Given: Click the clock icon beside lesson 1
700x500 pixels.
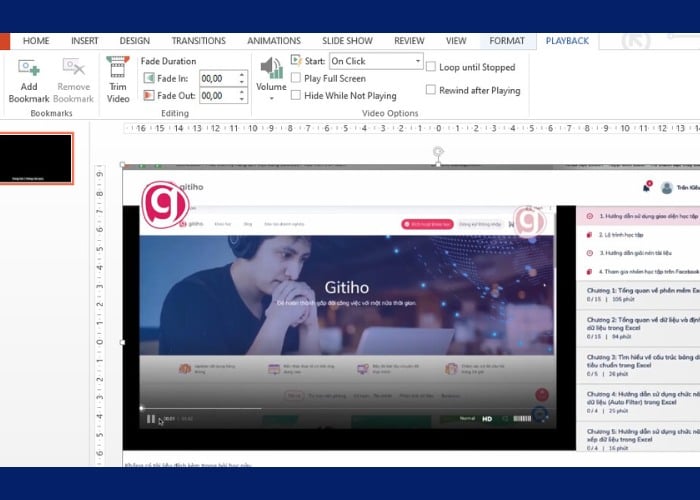Looking at the screenshot, I should 590,216.
